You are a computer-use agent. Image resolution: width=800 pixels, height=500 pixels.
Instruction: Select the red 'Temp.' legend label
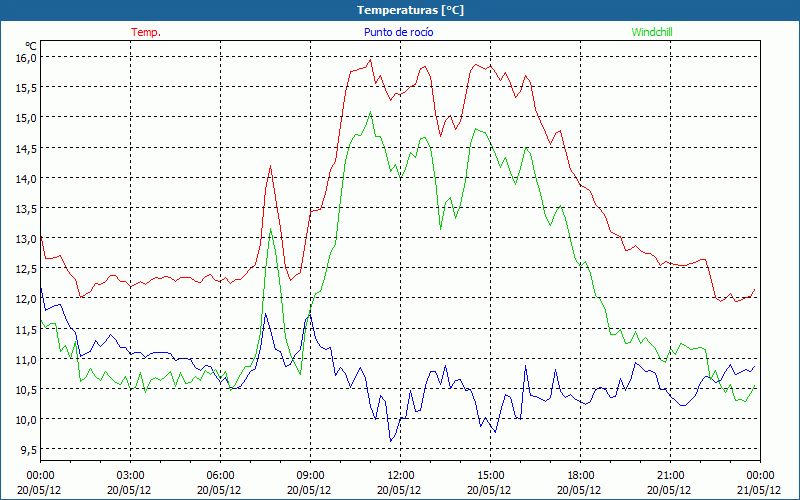pos(146,32)
